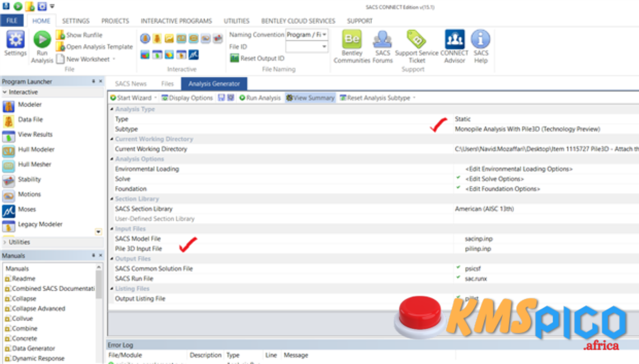639x364 pixels.
Task: Launch Legacy Modeler from Program Launcher
Action: point(33,225)
